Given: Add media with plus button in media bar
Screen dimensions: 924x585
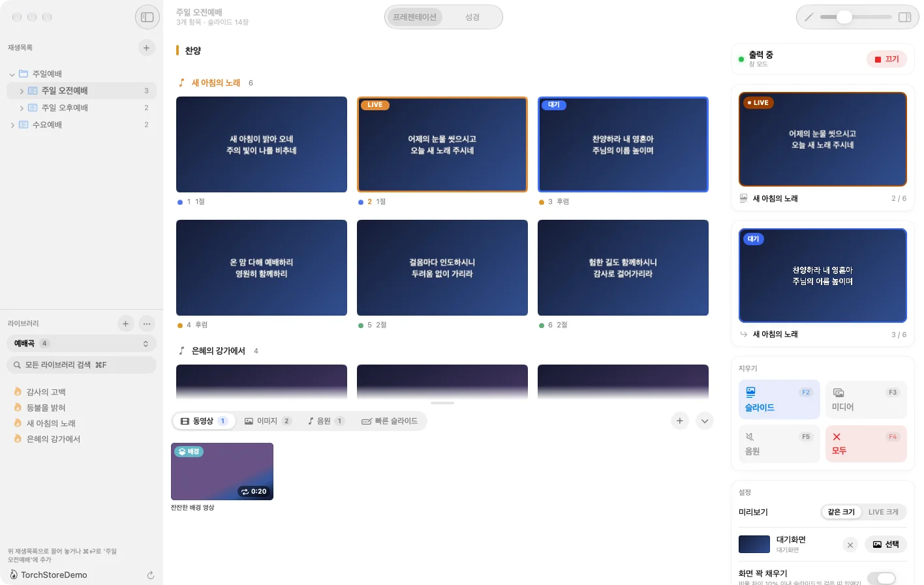Looking at the screenshot, I should click(x=680, y=421).
